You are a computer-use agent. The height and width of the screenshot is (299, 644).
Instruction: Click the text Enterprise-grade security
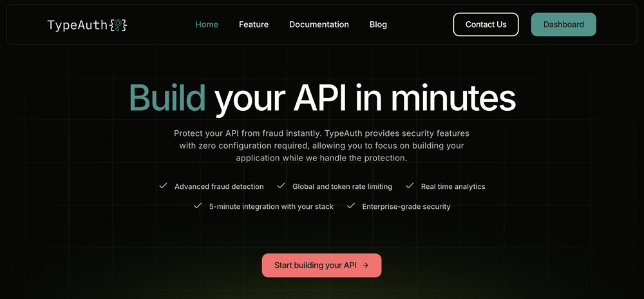click(406, 207)
